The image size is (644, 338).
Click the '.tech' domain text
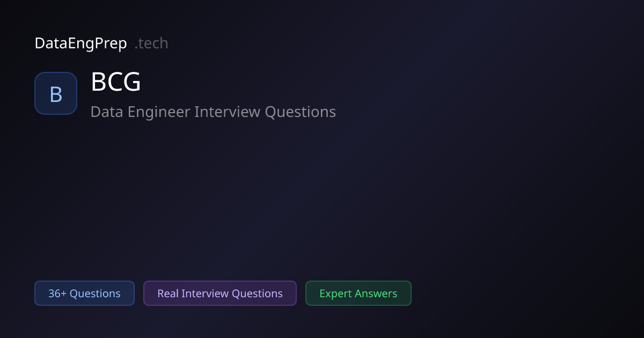coord(151,43)
